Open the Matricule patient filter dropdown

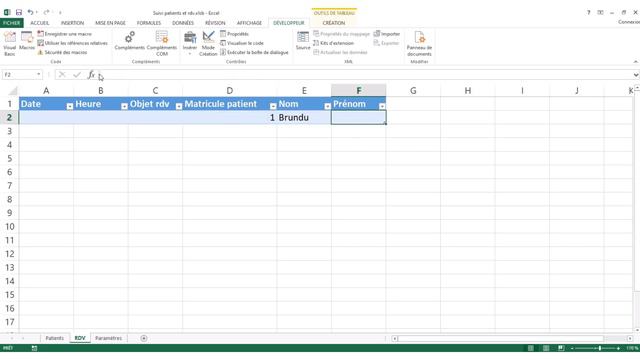coord(273,106)
